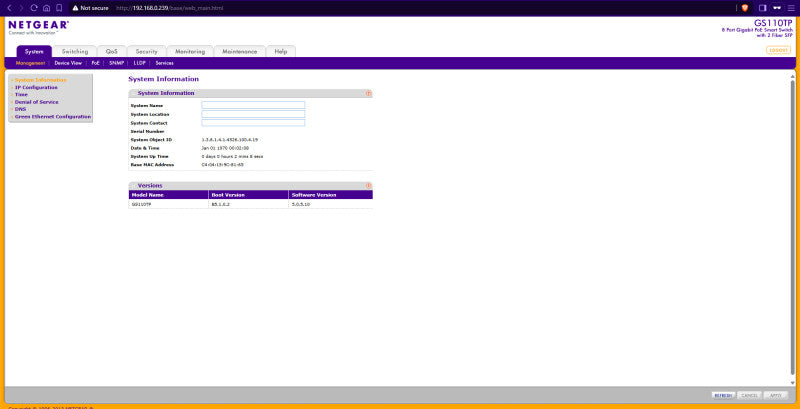Image resolution: width=800 pixels, height=409 pixels.
Task: Click the REFRESH button at bottom
Action: tap(723, 395)
